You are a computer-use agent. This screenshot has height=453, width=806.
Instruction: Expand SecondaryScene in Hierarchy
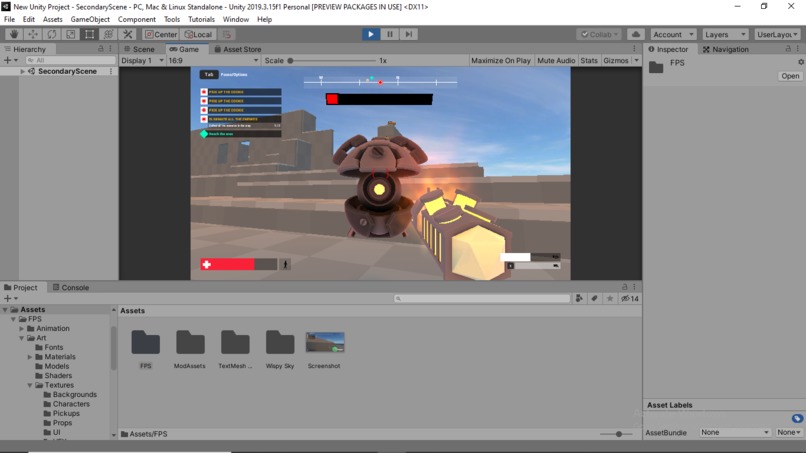pyautogui.click(x=22, y=71)
